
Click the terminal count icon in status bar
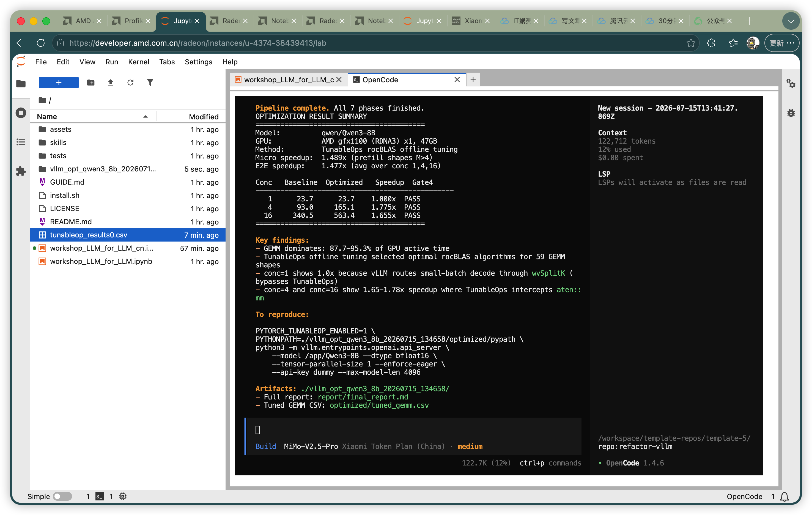tap(100, 497)
